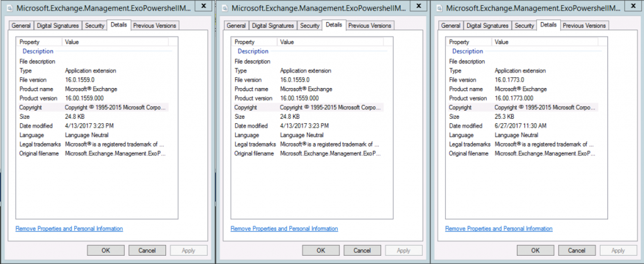The width and height of the screenshot is (644, 264).
Task: Open Digital Signatures tab in right dialog
Action: point(487,25)
